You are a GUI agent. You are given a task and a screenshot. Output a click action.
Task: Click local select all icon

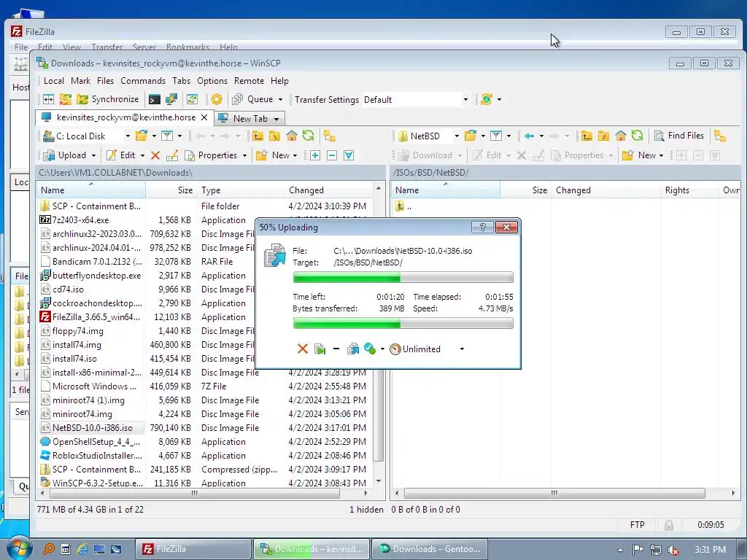pos(349,155)
